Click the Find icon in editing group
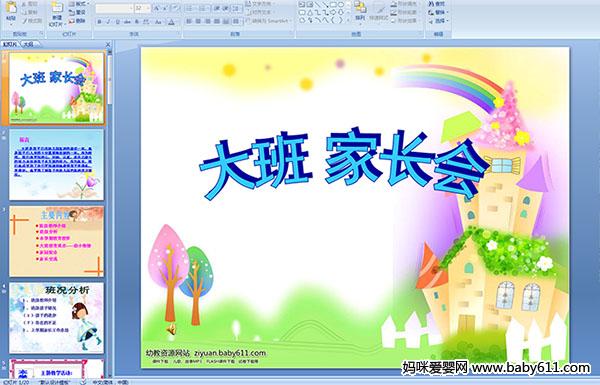 coord(437,4)
